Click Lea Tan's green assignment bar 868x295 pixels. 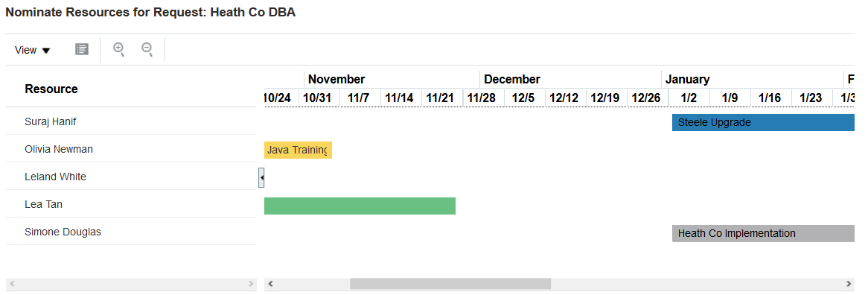(x=360, y=206)
